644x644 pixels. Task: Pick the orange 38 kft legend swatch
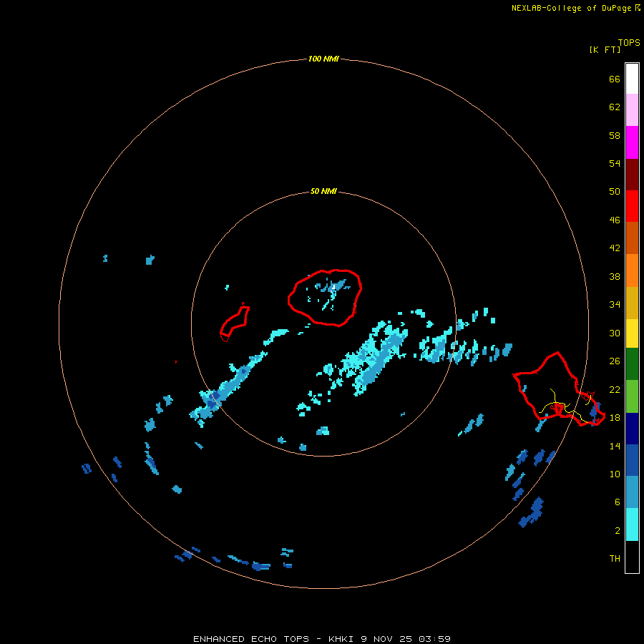pos(632,270)
